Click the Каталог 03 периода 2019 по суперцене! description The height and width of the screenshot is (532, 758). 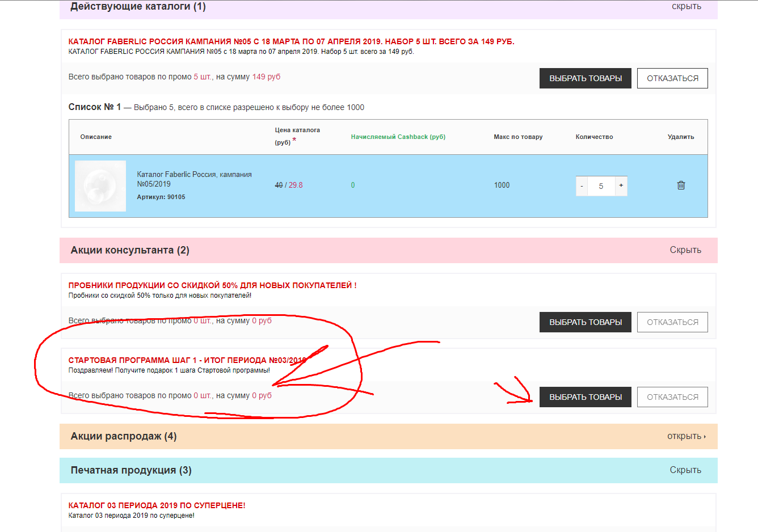[131, 516]
